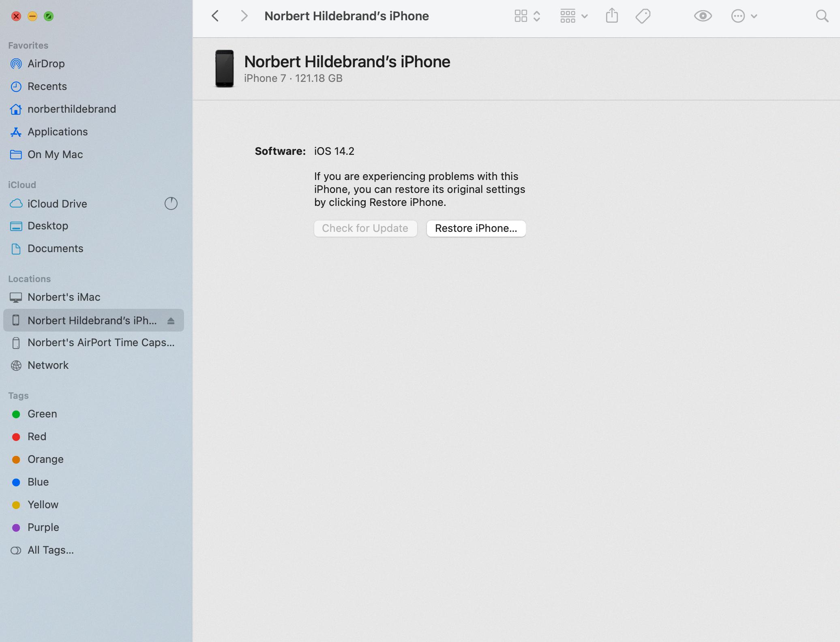The height and width of the screenshot is (642, 840).
Task: Click the Documents page icon
Action: pyautogui.click(x=16, y=248)
